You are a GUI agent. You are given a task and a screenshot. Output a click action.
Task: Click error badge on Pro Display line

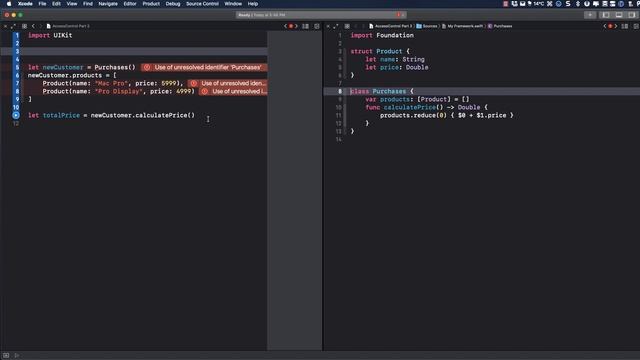233,91
